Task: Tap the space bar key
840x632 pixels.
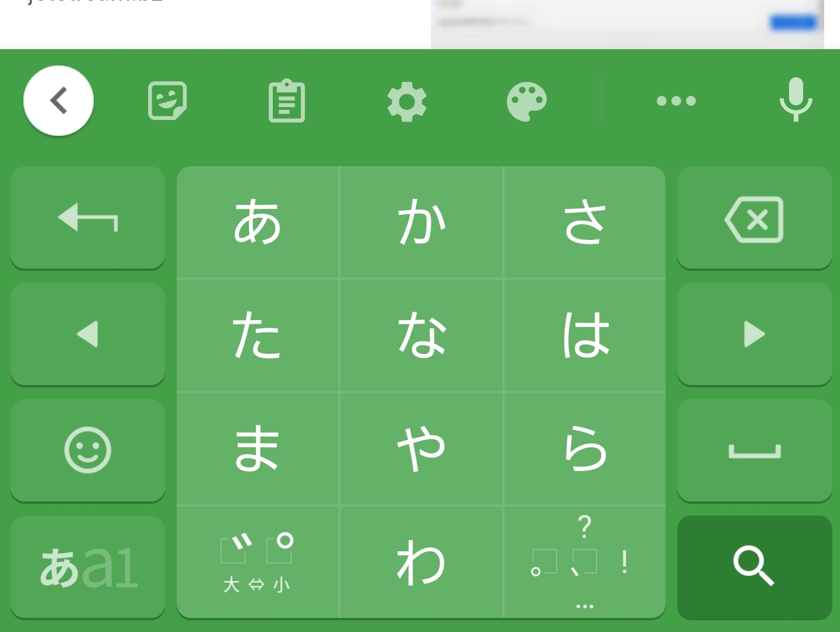Action: [755, 451]
